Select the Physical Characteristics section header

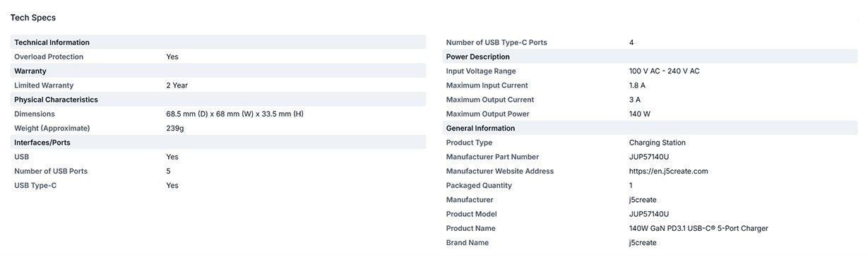click(218, 100)
